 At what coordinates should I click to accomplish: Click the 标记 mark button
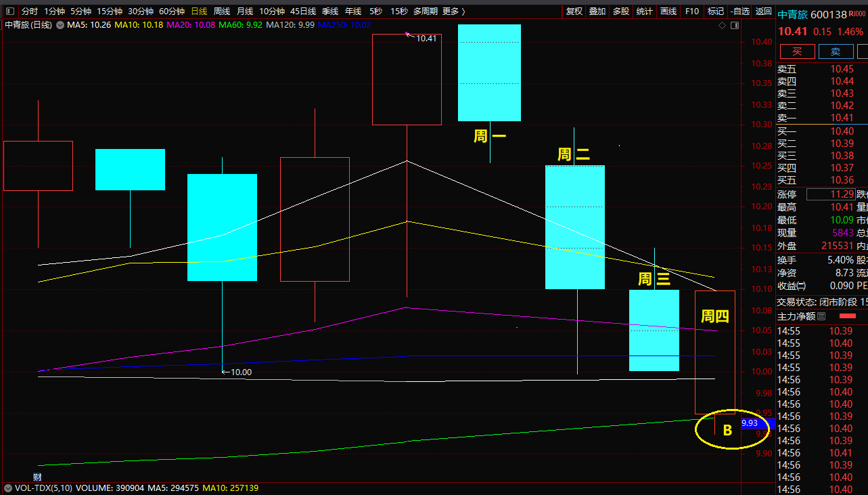(715, 12)
